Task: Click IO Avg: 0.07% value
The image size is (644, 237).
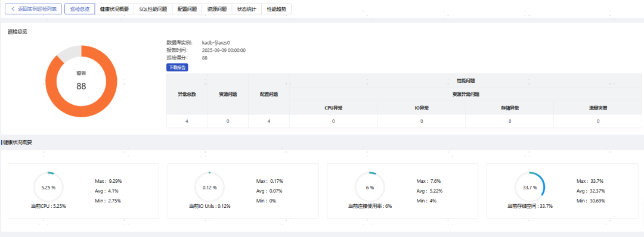Action: (269, 191)
